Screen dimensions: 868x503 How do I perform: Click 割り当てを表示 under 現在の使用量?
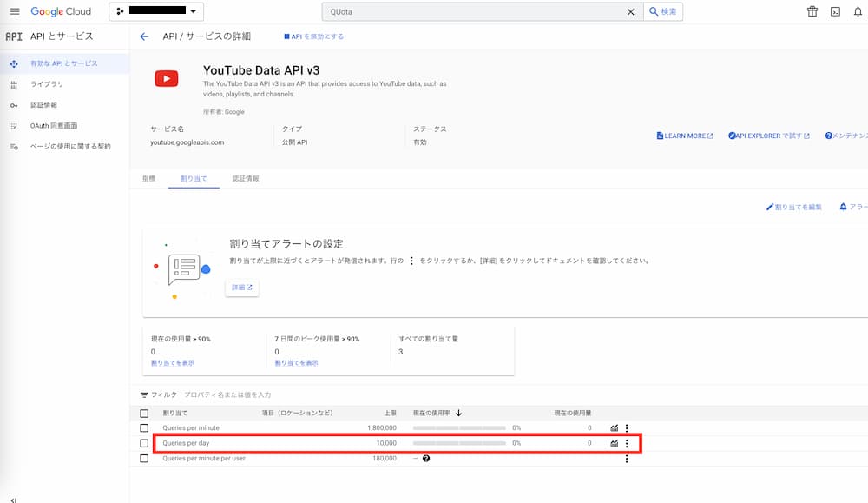click(x=173, y=363)
